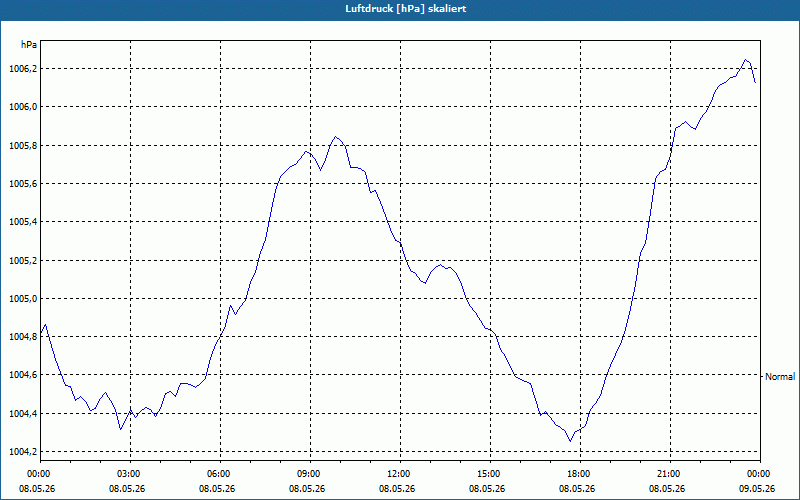800x500 pixels.
Task: Click the y-axis value 1006,0
Action: click(x=22, y=107)
